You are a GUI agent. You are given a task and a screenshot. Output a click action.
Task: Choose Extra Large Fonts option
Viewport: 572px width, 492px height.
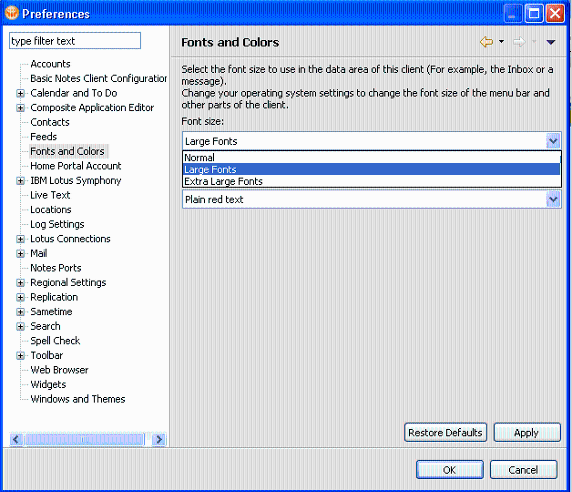(x=371, y=181)
